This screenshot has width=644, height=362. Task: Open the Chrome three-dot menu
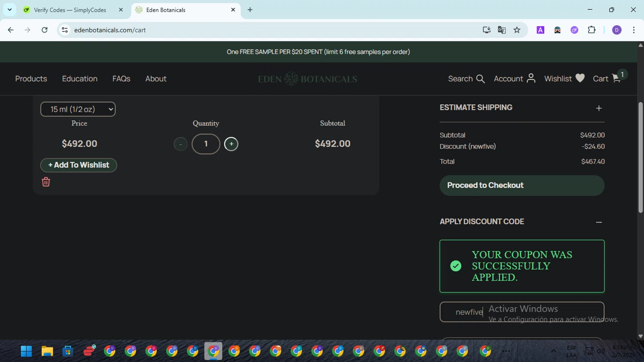click(x=634, y=30)
